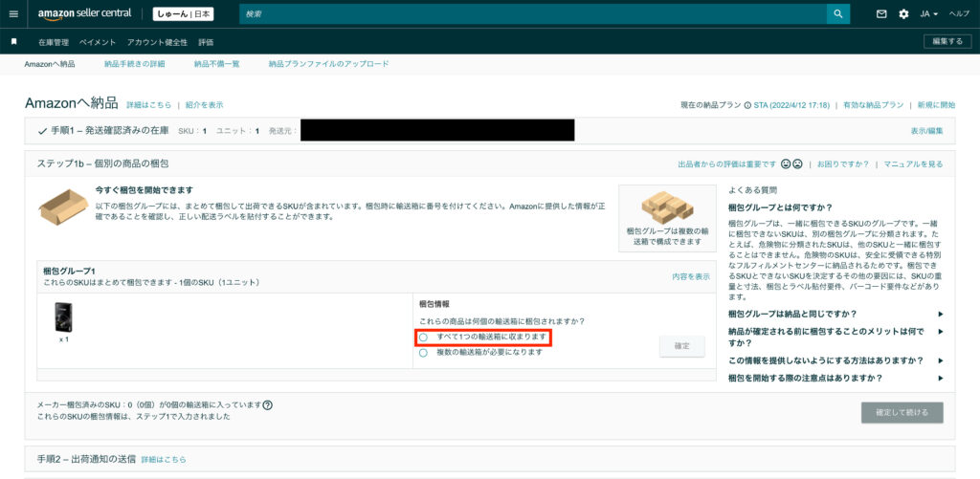Click the 確定 button
Screen dimensions: 980x479
(681, 346)
